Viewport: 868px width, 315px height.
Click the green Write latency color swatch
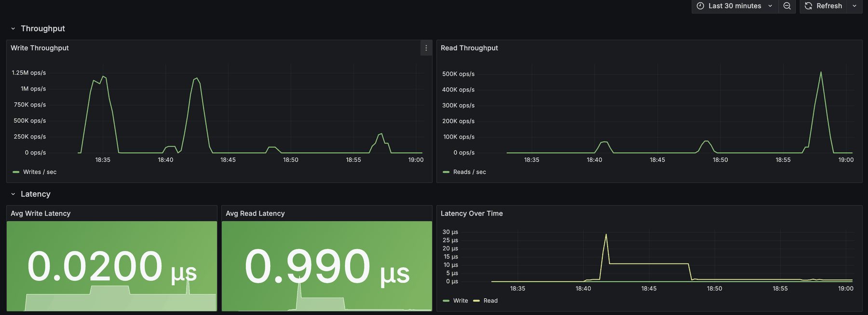tap(446, 301)
